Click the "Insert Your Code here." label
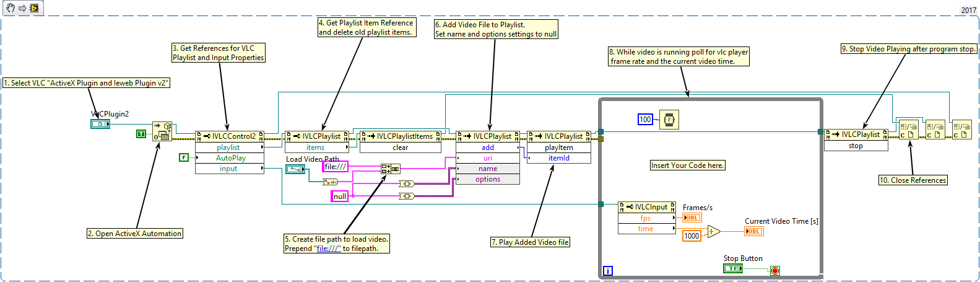The height and width of the screenshot is (282, 980). 687,165
